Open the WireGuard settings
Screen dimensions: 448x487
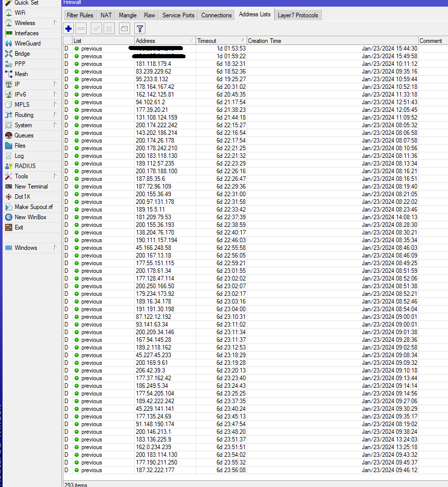[27, 43]
